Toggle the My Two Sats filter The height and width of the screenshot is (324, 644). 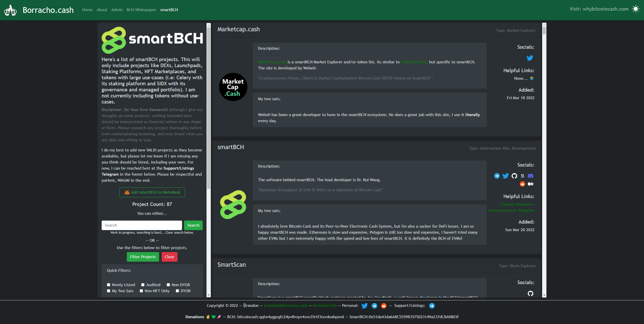(109, 291)
